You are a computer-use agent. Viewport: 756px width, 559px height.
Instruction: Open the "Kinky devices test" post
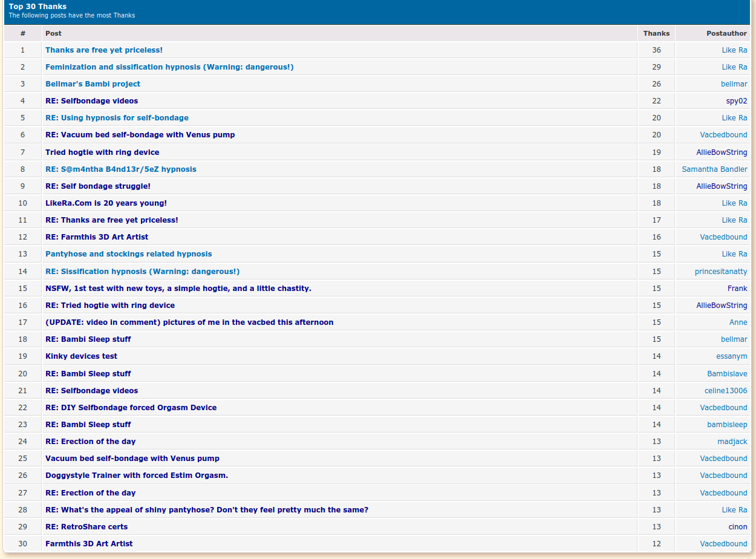(x=81, y=356)
